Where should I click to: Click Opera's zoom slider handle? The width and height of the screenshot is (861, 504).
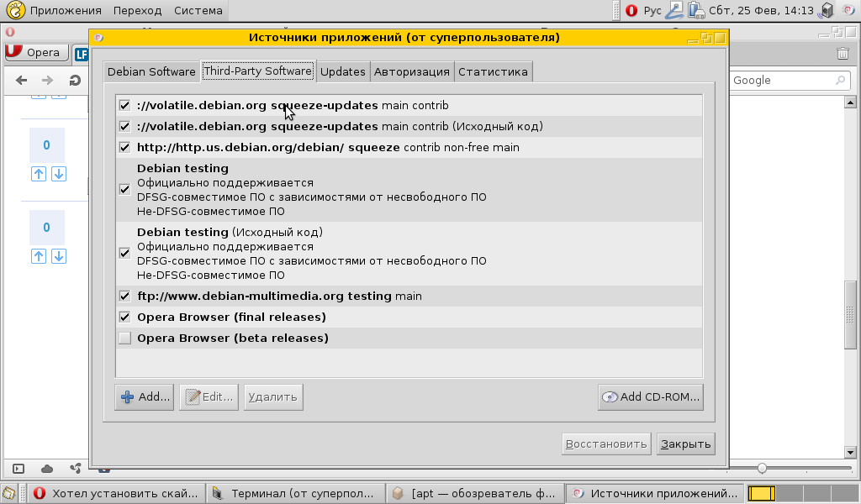pos(762,469)
